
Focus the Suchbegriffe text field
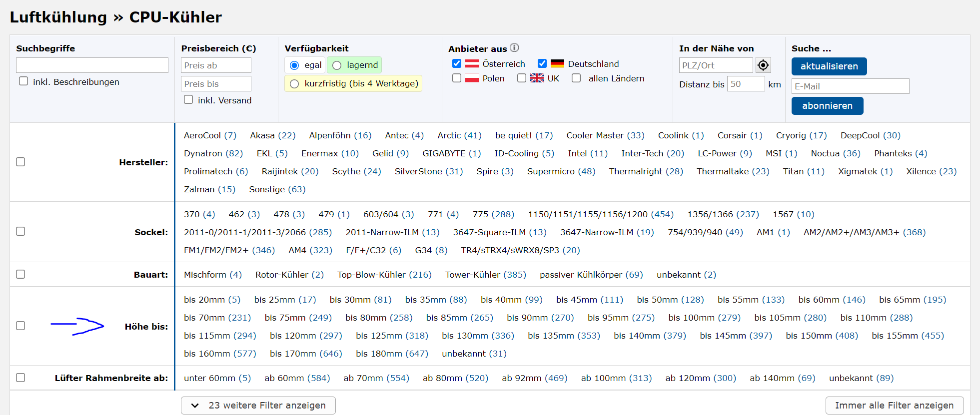[92, 65]
